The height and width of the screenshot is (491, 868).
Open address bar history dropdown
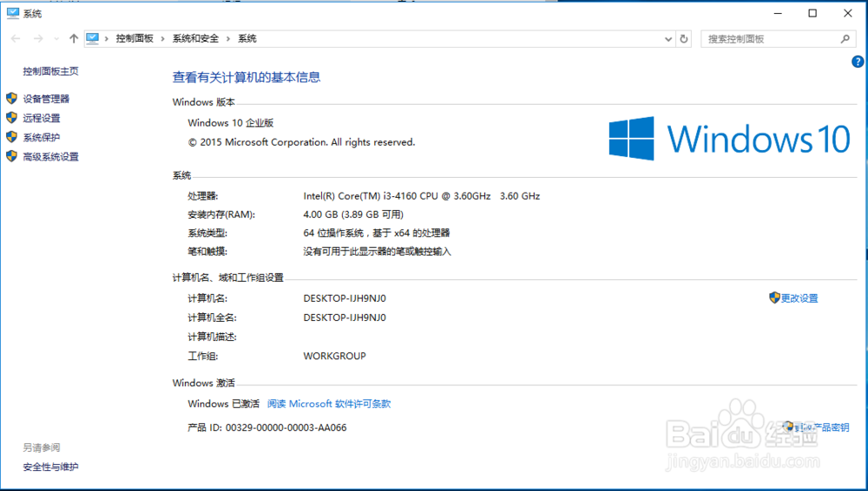pyautogui.click(x=668, y=39)
